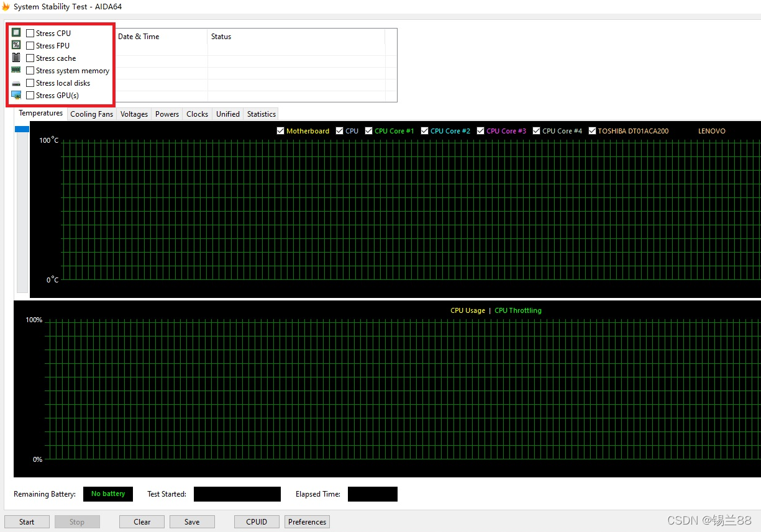Toggle the CPU temperature series checkbox
The width and height of the screenshot is (761, 532).
tap(339, 131)
